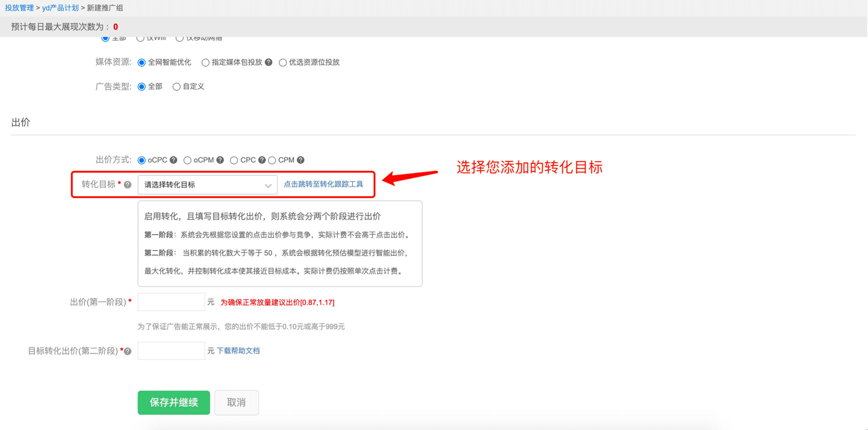Select the oCPM bidding radio button
This screenshot has width=868, height=430.
187,160
